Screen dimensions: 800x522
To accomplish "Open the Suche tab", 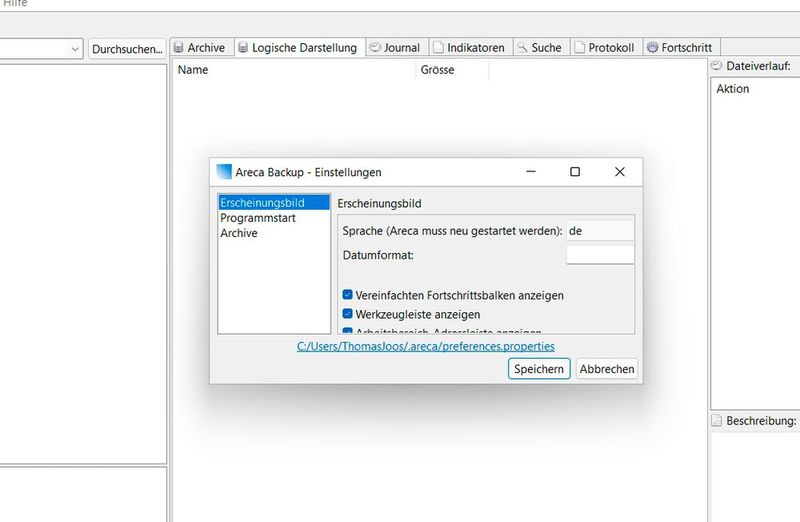I will point(541,47).
